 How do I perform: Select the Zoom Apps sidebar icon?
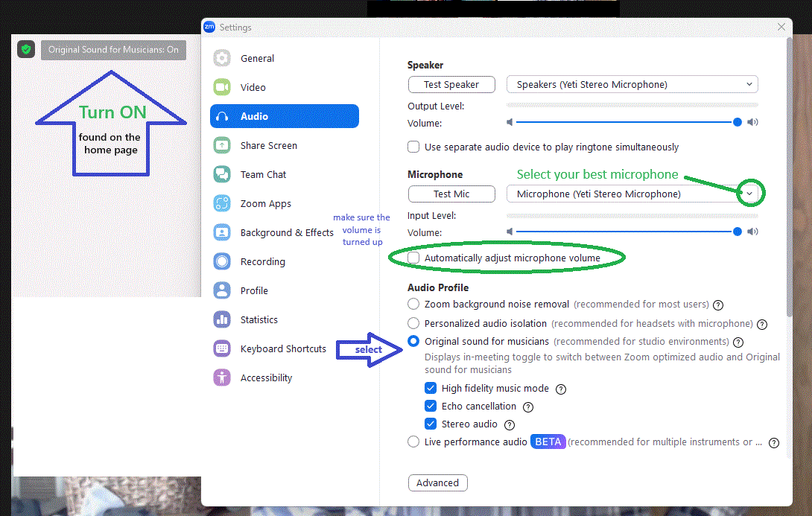click(222, 204)
